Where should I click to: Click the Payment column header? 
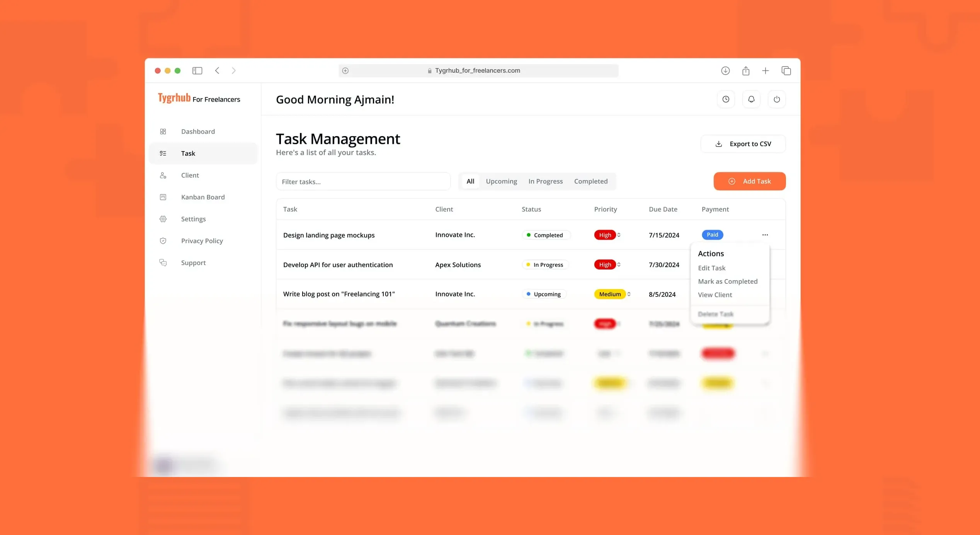click(x=715, y=209)
